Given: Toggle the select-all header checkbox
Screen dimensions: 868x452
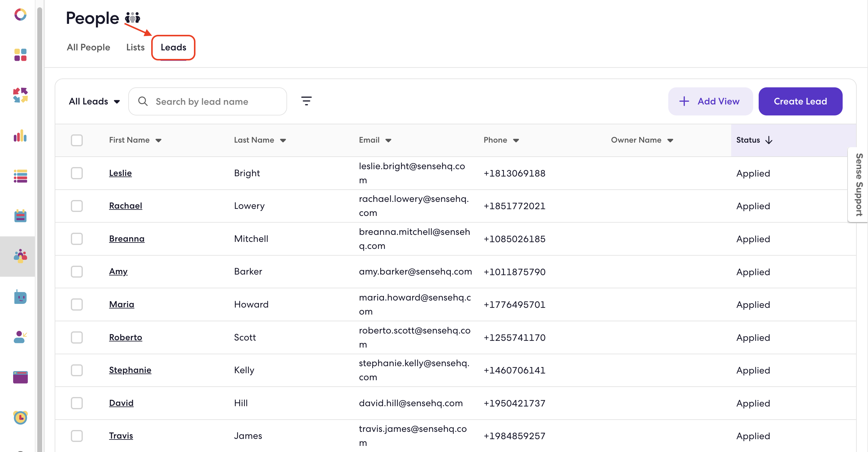Looking at the screenshot, I should [x=77, y=140].
